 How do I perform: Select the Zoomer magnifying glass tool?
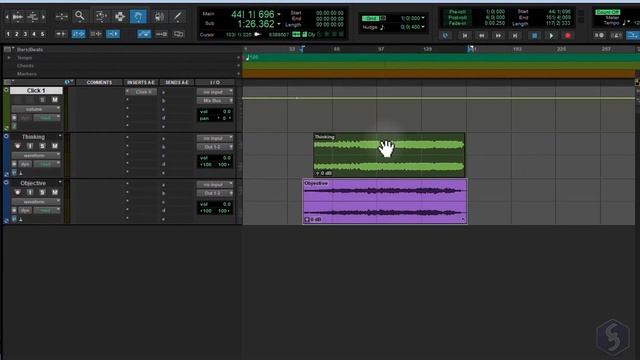(x=80, y=16)
